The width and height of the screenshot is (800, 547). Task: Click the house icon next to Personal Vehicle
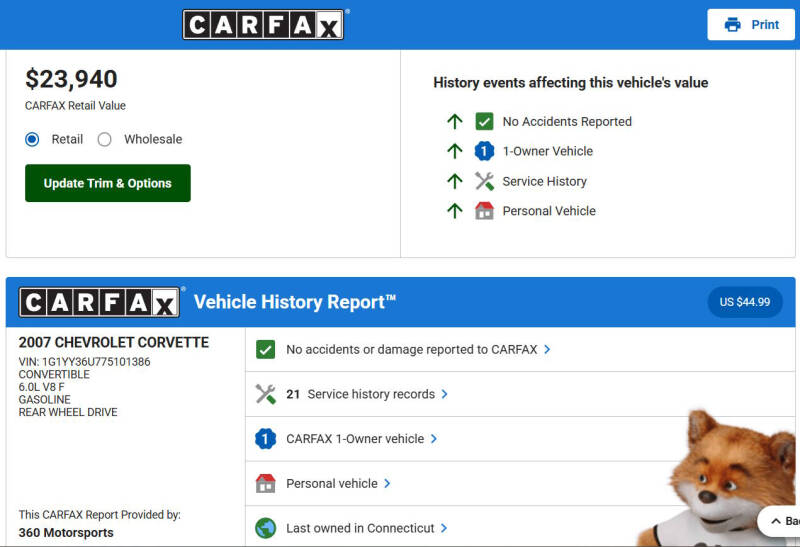pyautogui.click(x=484, y=211)
